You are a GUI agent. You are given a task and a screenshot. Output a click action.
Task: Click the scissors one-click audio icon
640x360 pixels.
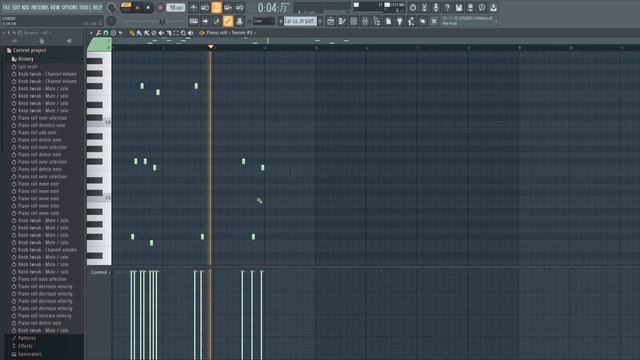424,7
